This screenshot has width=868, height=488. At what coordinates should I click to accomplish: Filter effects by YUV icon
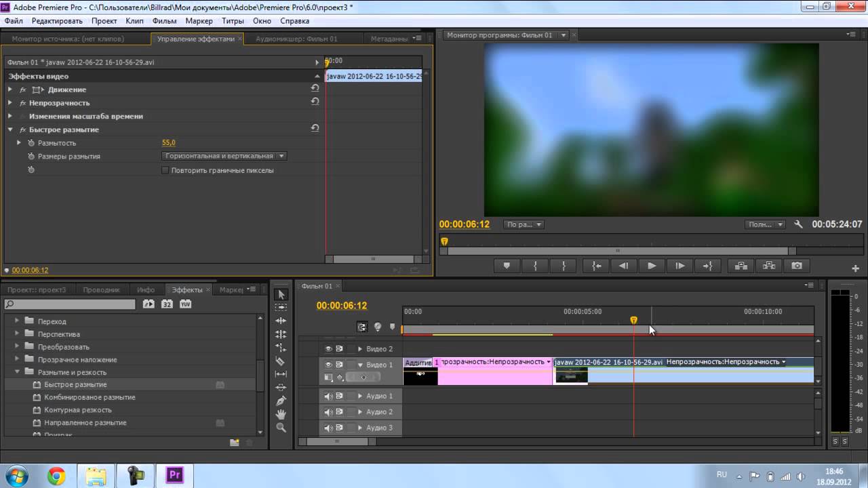[x=185, y=304]
